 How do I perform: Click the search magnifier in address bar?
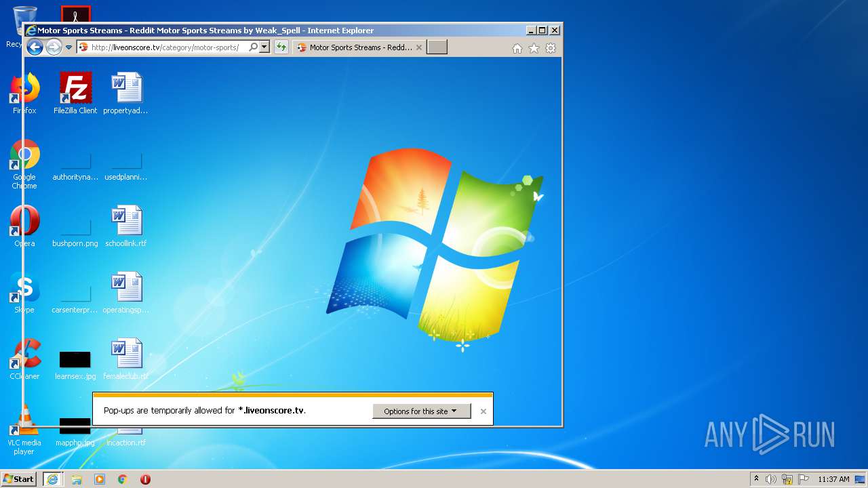point(254,47)
